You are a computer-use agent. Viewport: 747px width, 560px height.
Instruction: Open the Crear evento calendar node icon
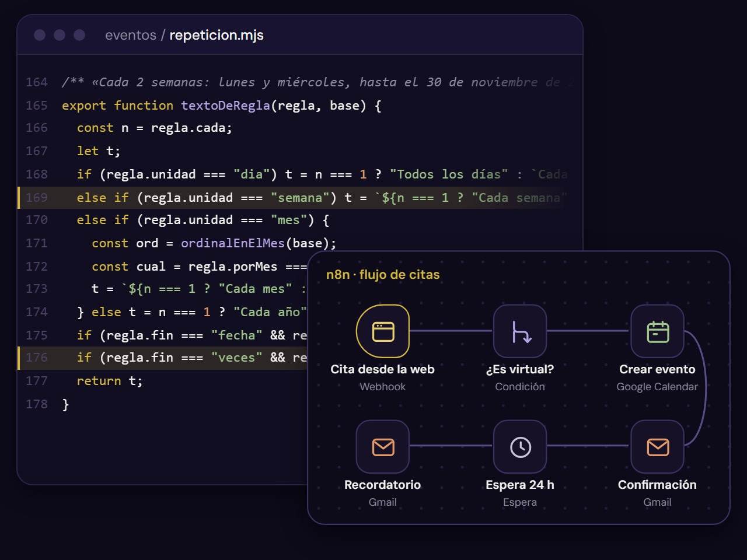coord(657,331)
